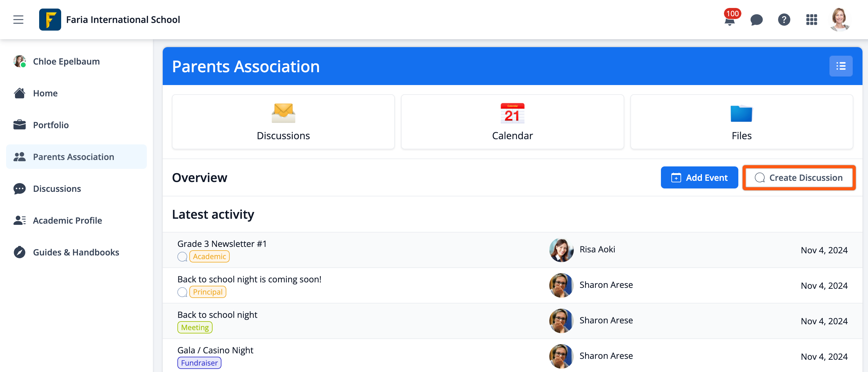Toggle the list view button in header

point(841,66)
